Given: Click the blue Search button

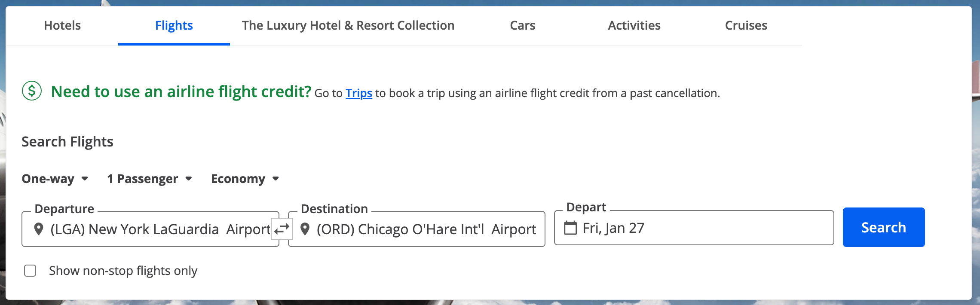Looking at the screenshot, I should (x=884, y=227).
